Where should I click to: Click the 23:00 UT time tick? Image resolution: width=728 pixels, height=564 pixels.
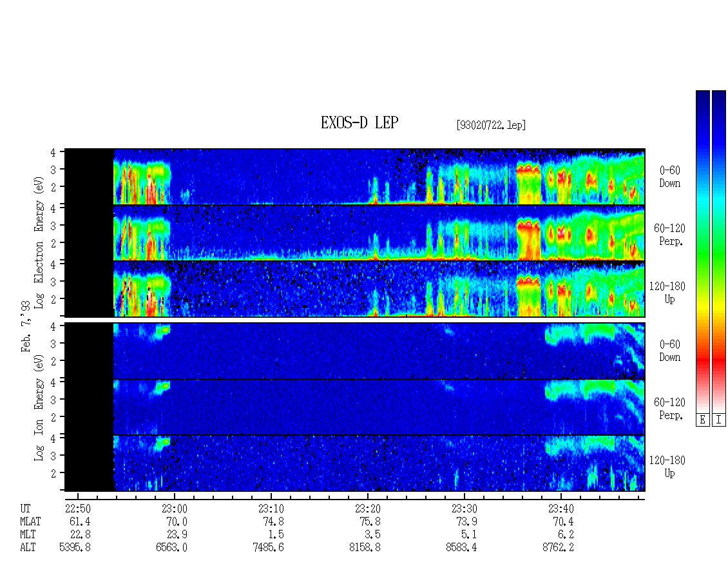[x=175, y=509]
